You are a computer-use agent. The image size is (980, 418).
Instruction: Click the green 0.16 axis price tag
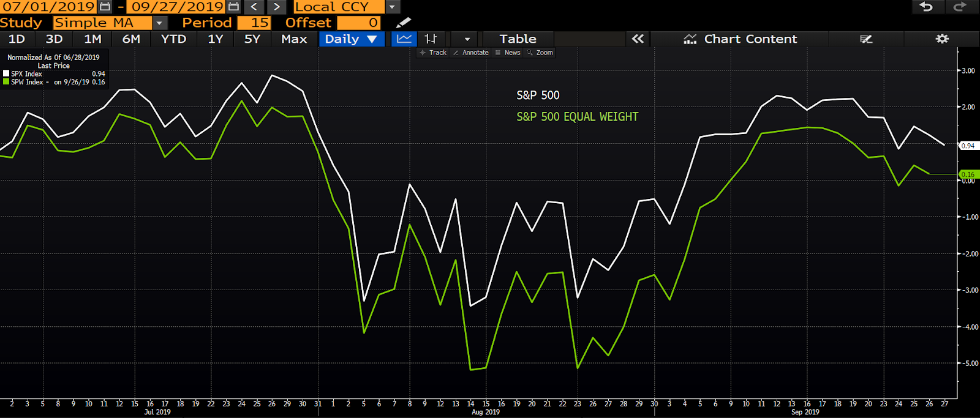point(969,174)
